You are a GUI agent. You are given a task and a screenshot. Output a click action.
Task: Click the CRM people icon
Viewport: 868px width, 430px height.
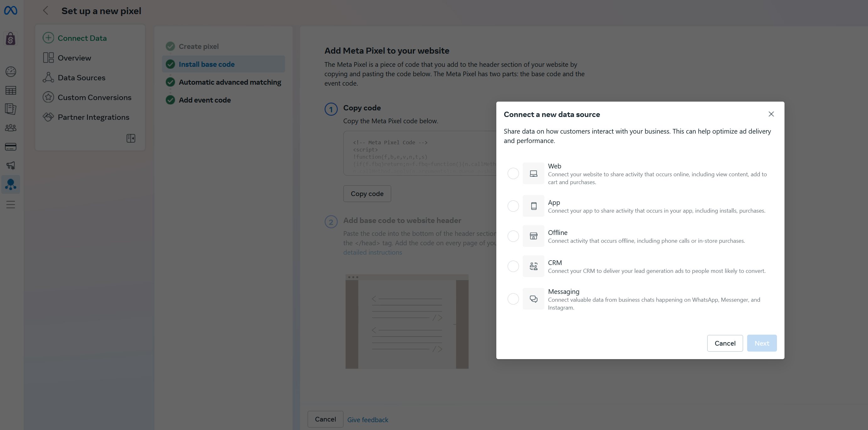[x=533, y=266]
